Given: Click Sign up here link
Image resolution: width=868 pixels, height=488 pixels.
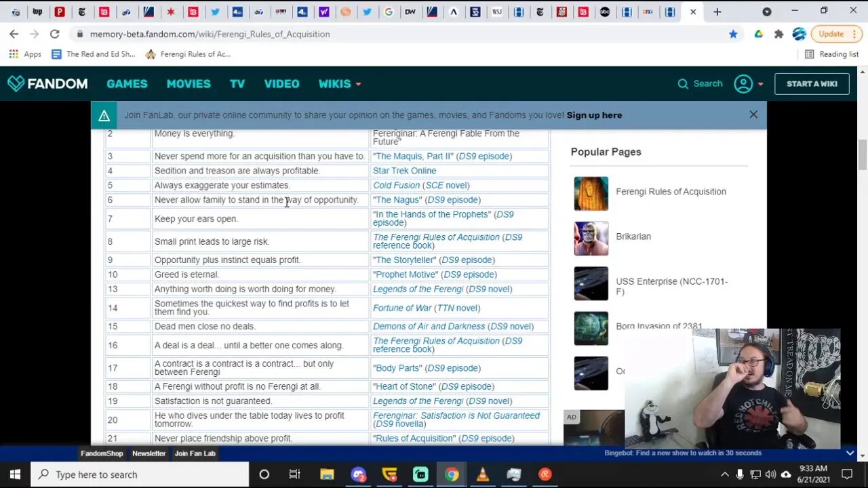Looking at the screenshot, I should (594, 115).
